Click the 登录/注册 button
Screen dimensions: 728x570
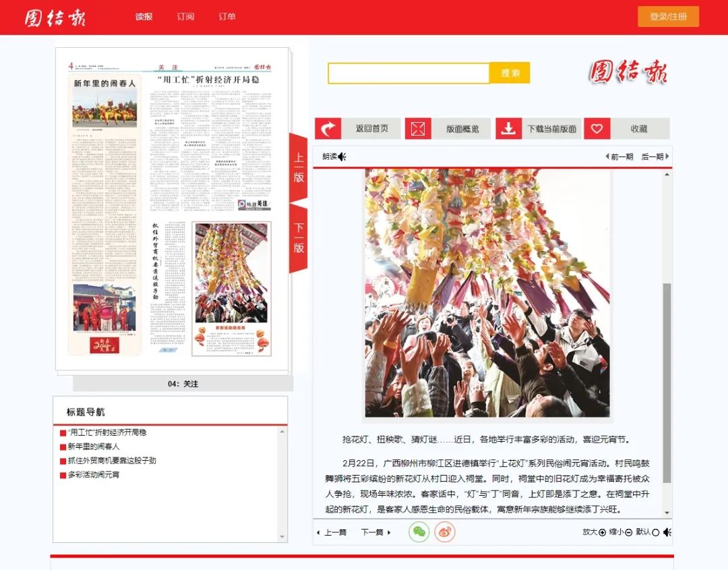click(x=668, y=17)
